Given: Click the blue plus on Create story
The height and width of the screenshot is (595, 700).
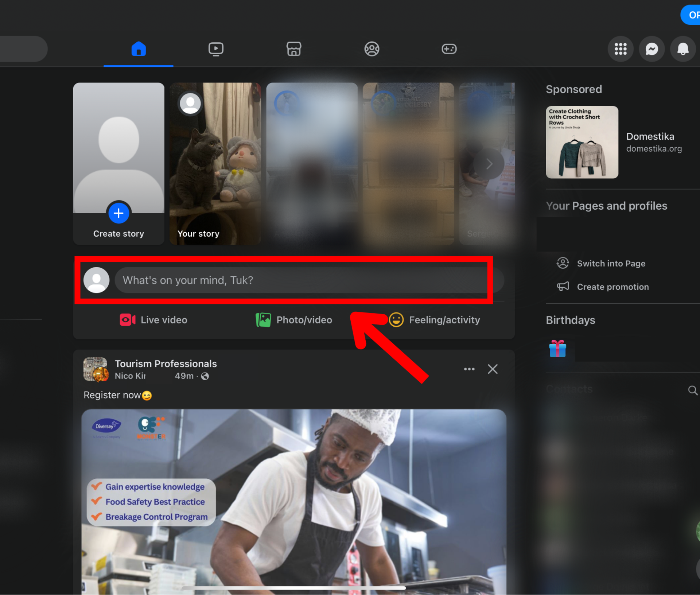Looking at the screenshot, I should click(118, 213).
